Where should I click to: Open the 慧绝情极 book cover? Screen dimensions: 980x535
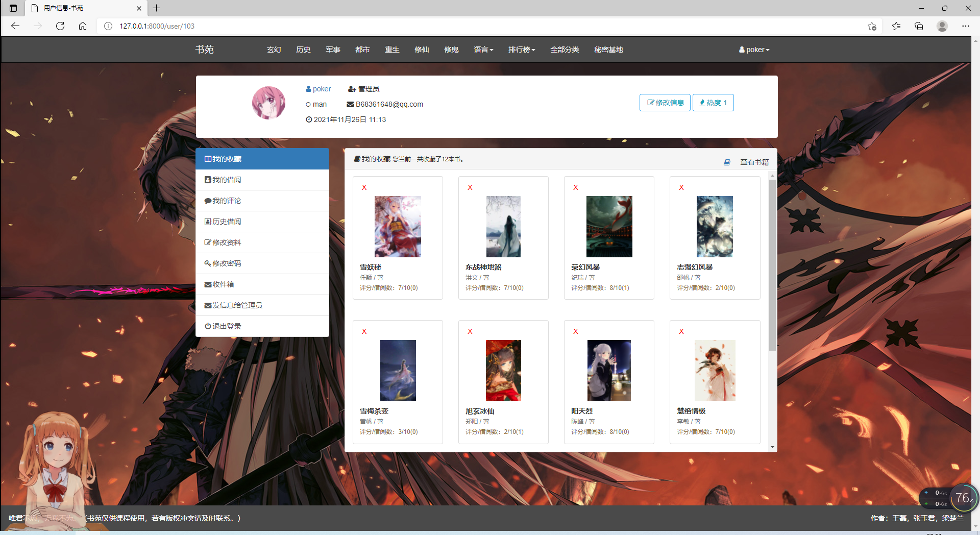[715, 371]
